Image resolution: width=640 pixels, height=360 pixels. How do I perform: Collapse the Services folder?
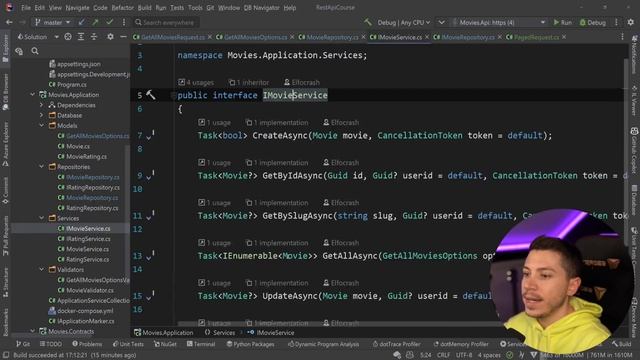pos(41,218)
